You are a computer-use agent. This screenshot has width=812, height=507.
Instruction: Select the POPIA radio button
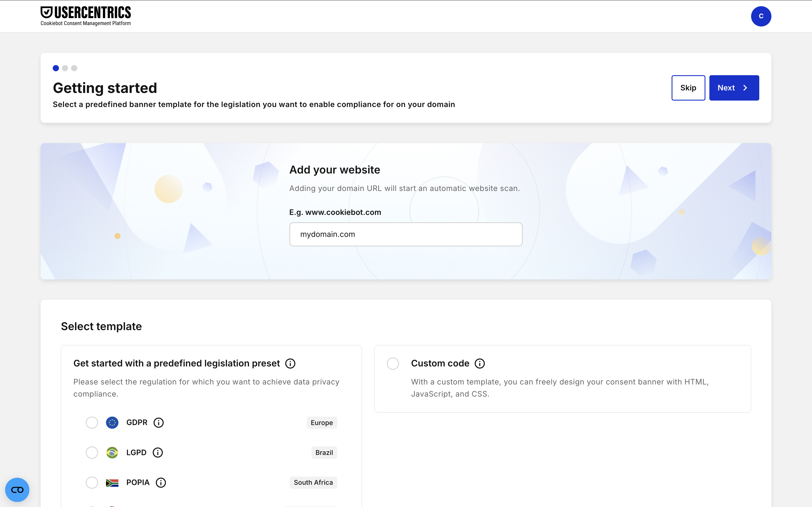coord(92,482)
